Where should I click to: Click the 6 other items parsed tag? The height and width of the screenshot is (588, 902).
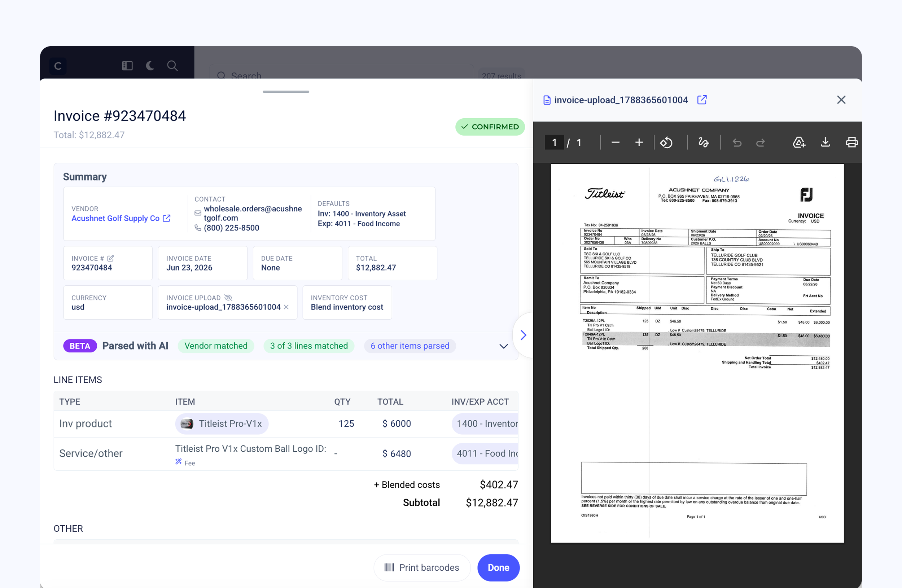[x=410, y=346]
